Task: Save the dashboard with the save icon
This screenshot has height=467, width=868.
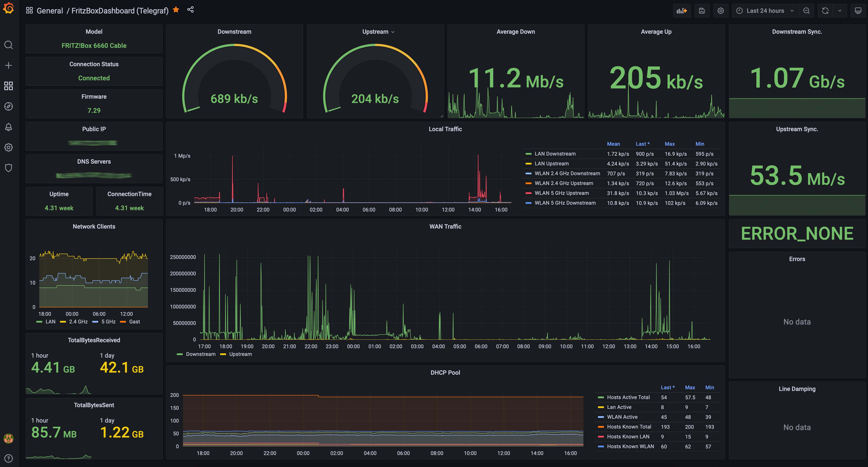Action: click(x=702, y=10)
